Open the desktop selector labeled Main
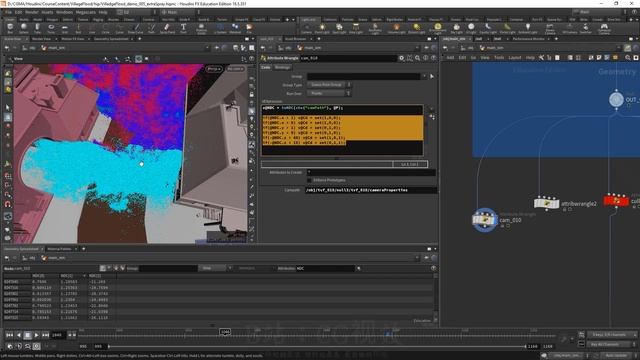 [x=178, y=12]
